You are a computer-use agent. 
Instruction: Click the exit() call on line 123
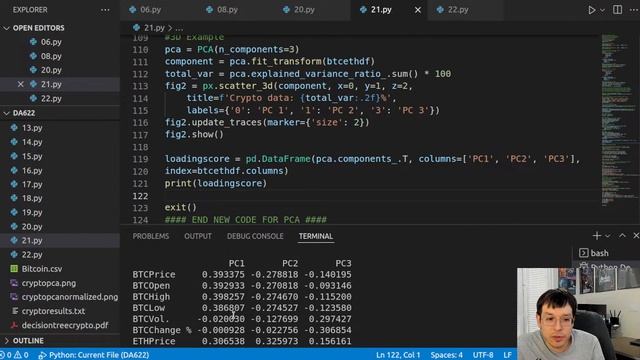pyautogui.click(x=180, y=207)
